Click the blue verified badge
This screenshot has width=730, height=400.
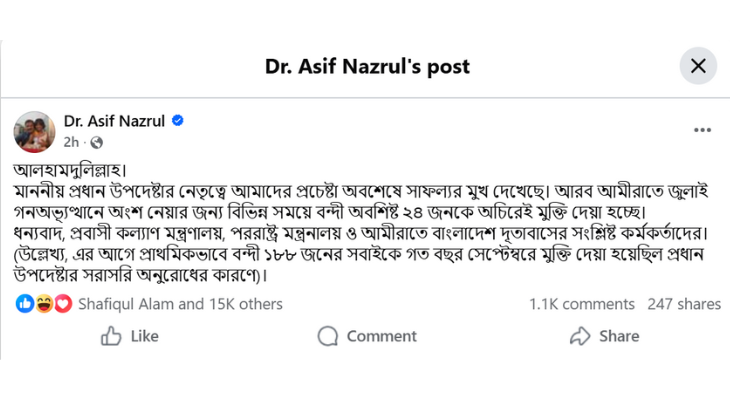tap(178, 121)
